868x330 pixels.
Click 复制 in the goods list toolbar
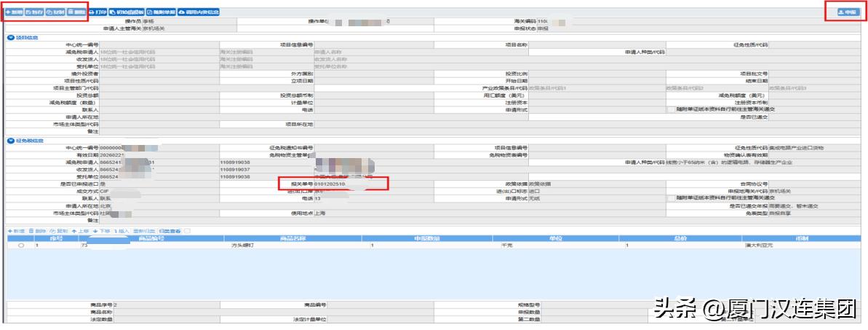[57, 231]
